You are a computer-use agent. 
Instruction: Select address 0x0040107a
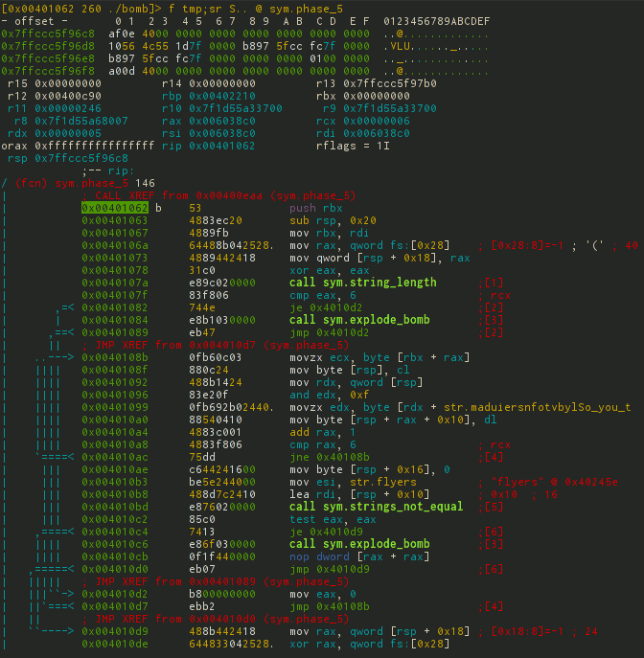(115, 283)
